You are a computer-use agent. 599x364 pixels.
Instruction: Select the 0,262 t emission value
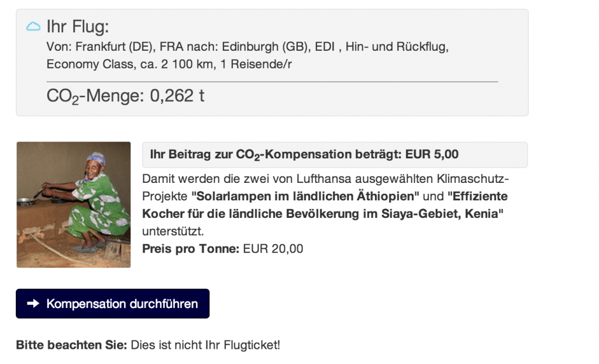[177, 96]
